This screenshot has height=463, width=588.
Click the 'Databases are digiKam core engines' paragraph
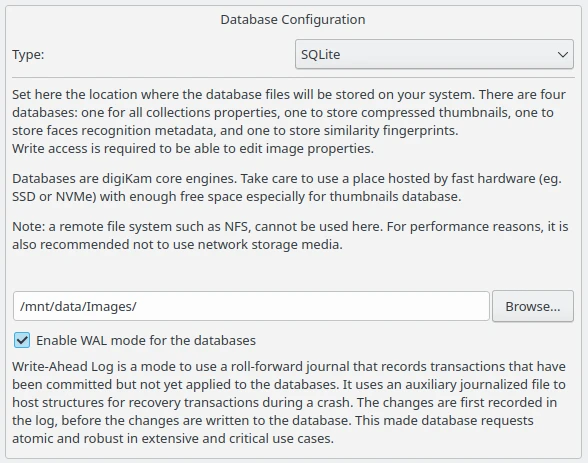click(287, 187)
